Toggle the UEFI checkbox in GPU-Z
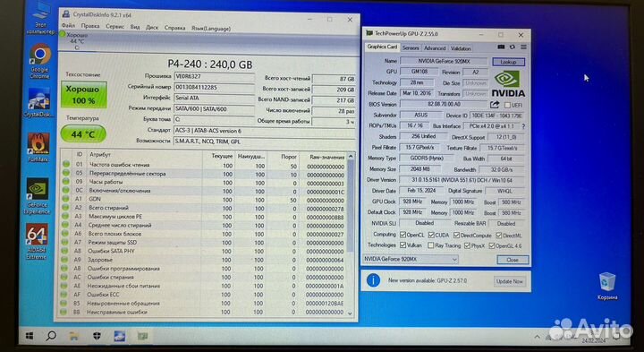 [508, 106]
